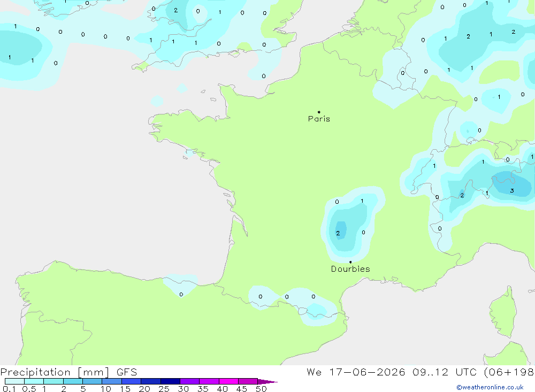
Task: Click the 'Precipitation [mm] GFS' title text
Action: click(68, 372)
